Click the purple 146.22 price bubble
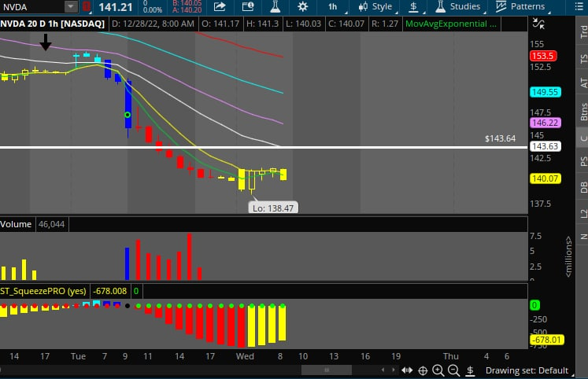The width and height of the screenshot is (588, 379). (545, 123)
